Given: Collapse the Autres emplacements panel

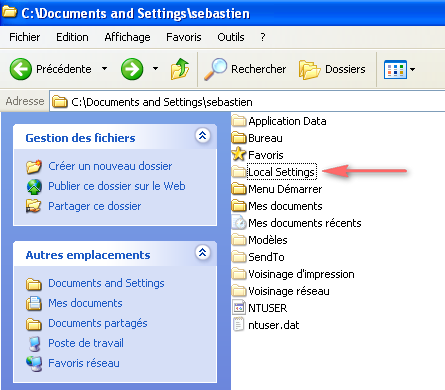Looking at the screenshot, I should pos(202,253).
